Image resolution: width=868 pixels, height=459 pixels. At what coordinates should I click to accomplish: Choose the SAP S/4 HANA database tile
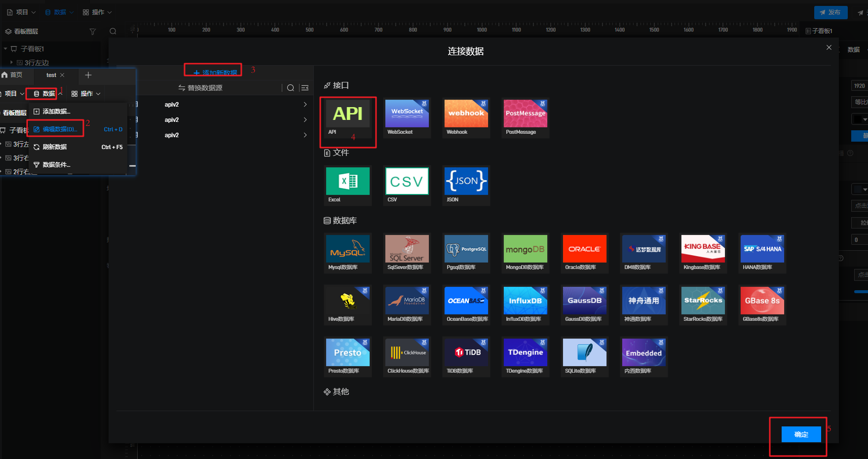pyautogui.click(x=762, y=253)
